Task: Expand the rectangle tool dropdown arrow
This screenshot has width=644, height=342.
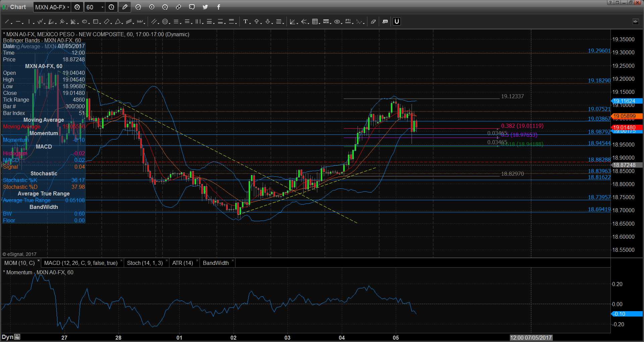Action: [x=100, y=23]
